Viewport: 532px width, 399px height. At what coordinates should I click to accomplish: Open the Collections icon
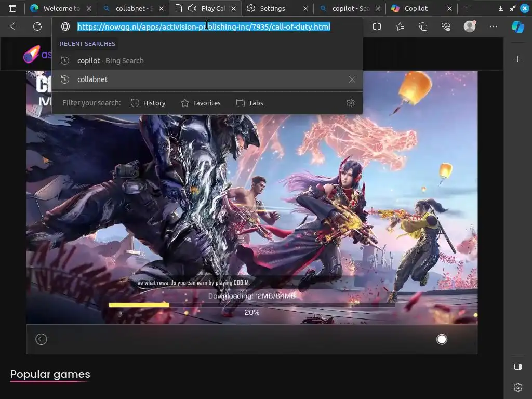pos(423,26)
